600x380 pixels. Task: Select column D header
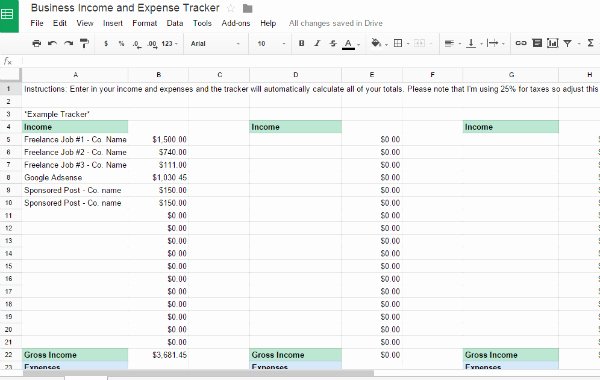[295, 75]
